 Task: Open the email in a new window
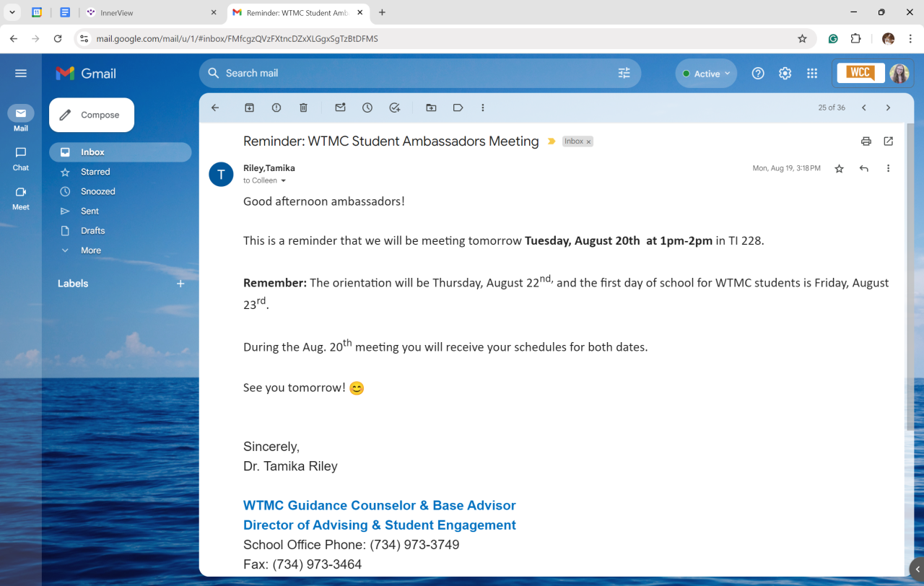(x=888, y=141)
